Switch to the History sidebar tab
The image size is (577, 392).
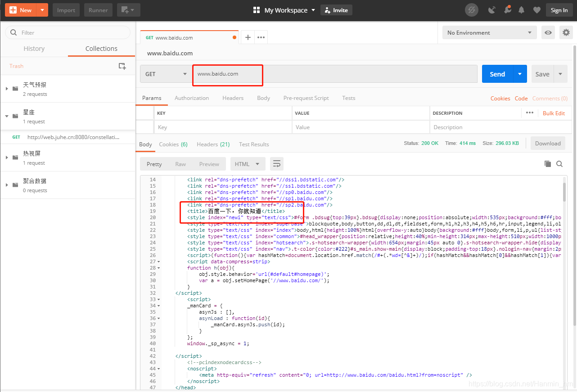(34, 49)
